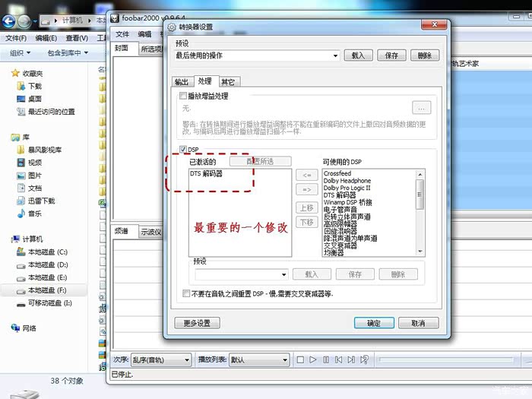Click the foobar2000 play icon
This screenshot has height=399, width=532.
click(x=313, y=359)
